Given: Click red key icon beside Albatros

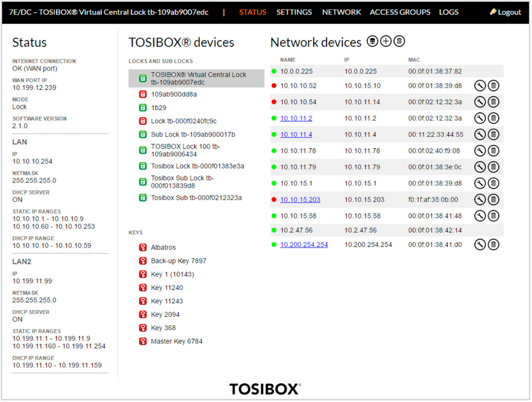Looking at the screenshot, I should click(x=143, y=247).
